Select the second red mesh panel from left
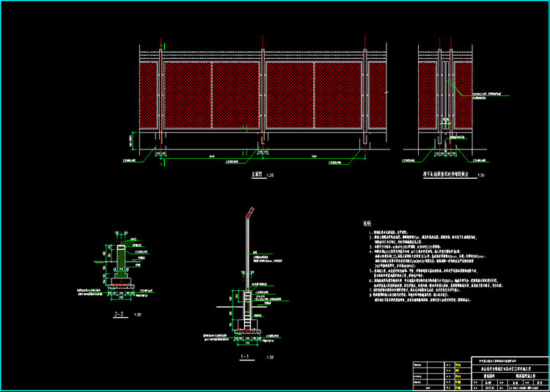Image resolution: width=550 pixels, height=392 pixels. pos(188,95)
